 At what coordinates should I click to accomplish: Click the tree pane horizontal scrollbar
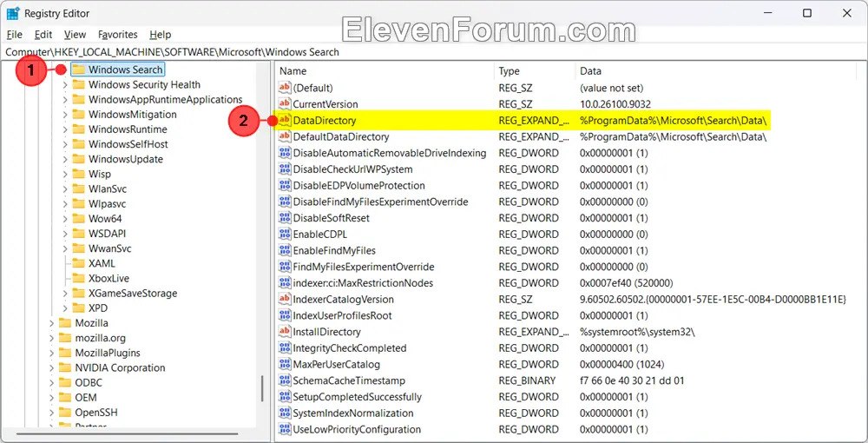128,433
